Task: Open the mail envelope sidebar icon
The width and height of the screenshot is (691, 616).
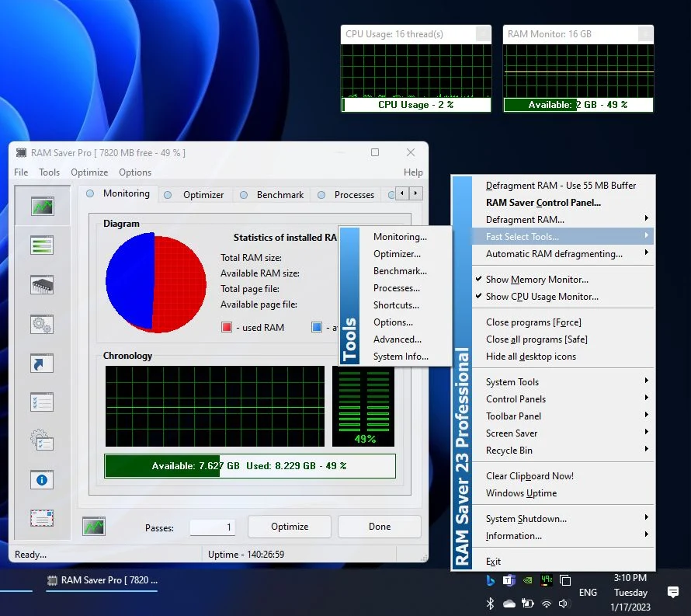Action: pyautogui.click(x=42, y=518)
